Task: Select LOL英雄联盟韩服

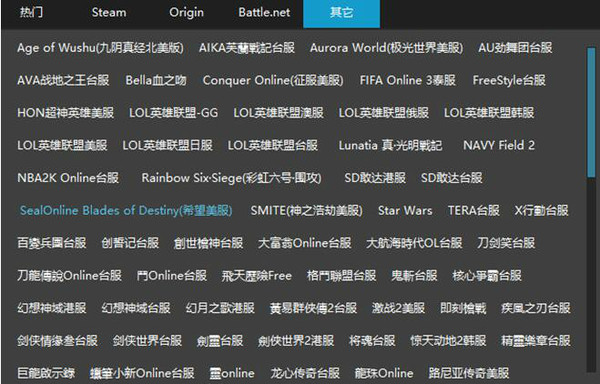Action: (x=489, y=113)
